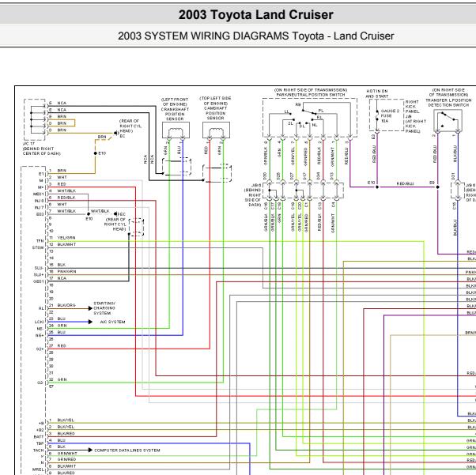The height and width of the screenshot is (475, 476).
Task: Click the "PARK/NEUTRAL POSITION SWITCH" label
Action: coord(310,95)
